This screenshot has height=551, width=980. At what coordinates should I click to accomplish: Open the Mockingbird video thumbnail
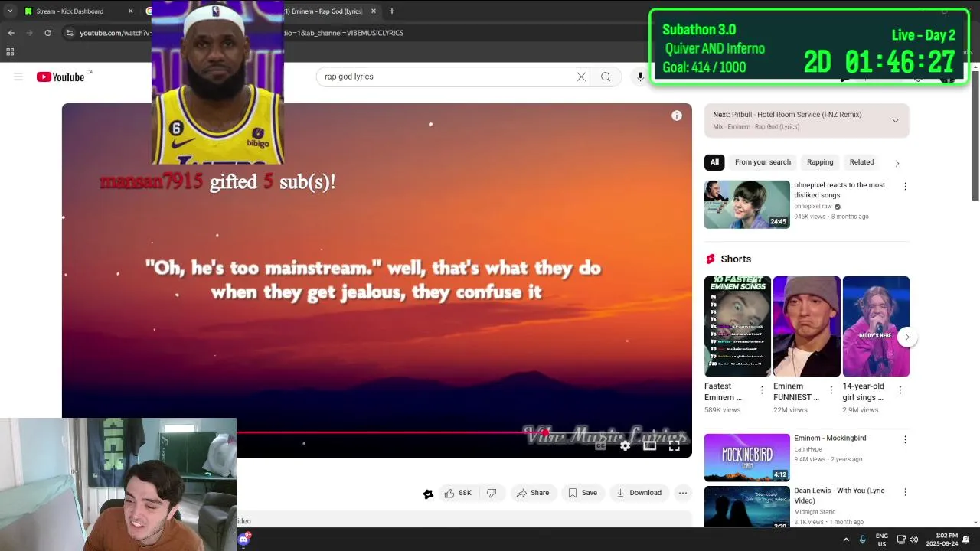(747, 458)
